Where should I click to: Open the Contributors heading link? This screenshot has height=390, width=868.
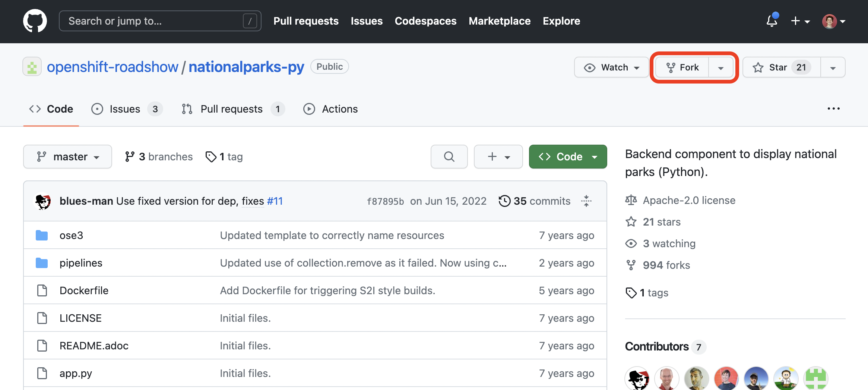point(657,346)
